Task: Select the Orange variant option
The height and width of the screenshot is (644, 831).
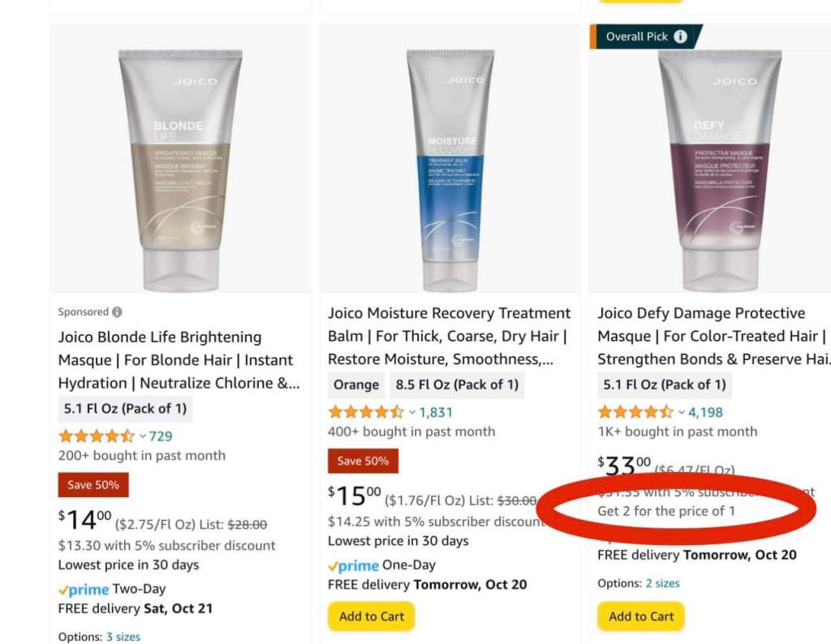Action: 356,384
